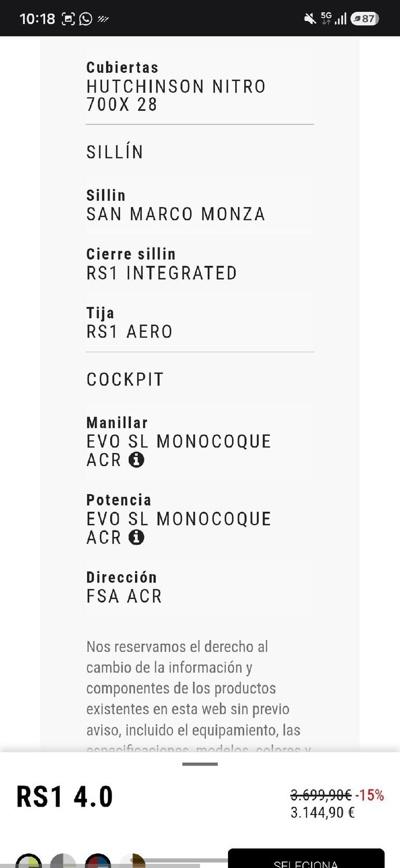This screenshot has width=400, height=868.
Task: Select the red and blue color option
Action: pos(98,861)
